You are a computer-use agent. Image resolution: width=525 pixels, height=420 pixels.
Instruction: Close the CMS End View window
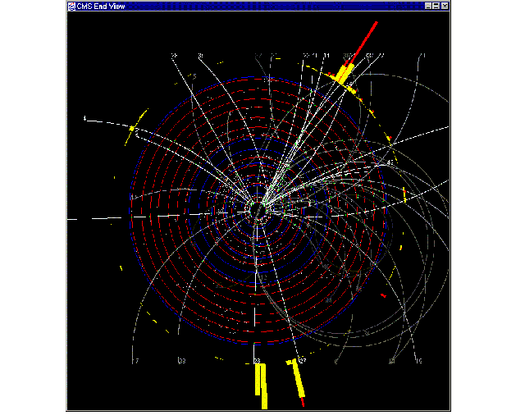tap(446, 6)
